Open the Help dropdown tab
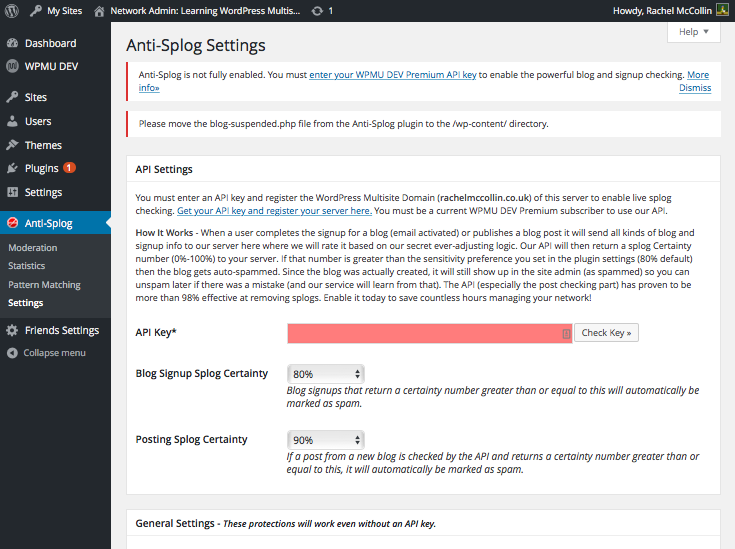735x549 pixels. [x=694, y=32]
